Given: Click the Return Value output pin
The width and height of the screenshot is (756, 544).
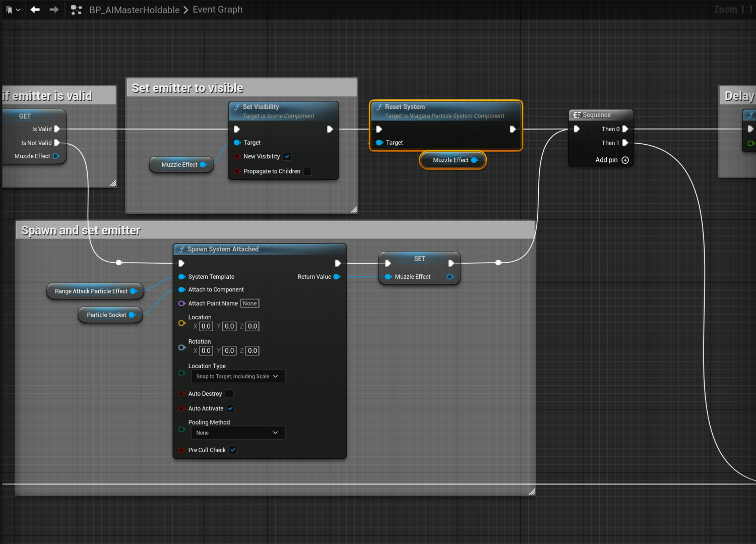Looking at the screenshot, I should (x=337, y=277).
